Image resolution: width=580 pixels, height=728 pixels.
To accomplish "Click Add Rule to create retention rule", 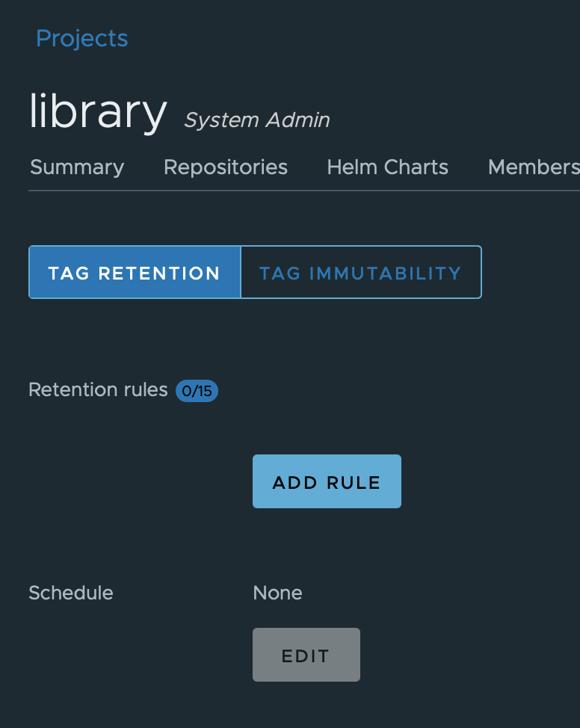I will [327, 481].
